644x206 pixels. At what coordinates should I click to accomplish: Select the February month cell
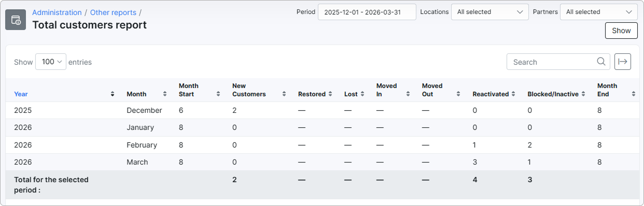pyautogui.click(x=142, y=145)
